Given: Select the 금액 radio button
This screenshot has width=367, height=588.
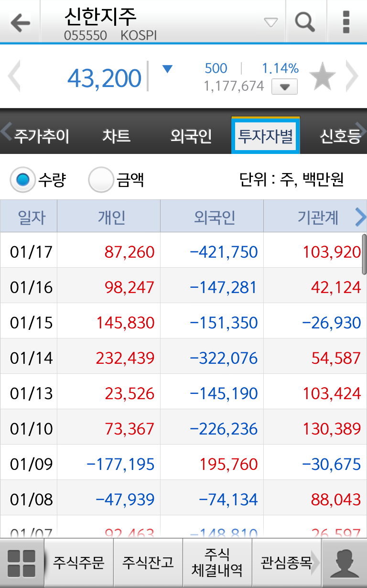Looking at the screenshot, I should [x=101, y=180].
